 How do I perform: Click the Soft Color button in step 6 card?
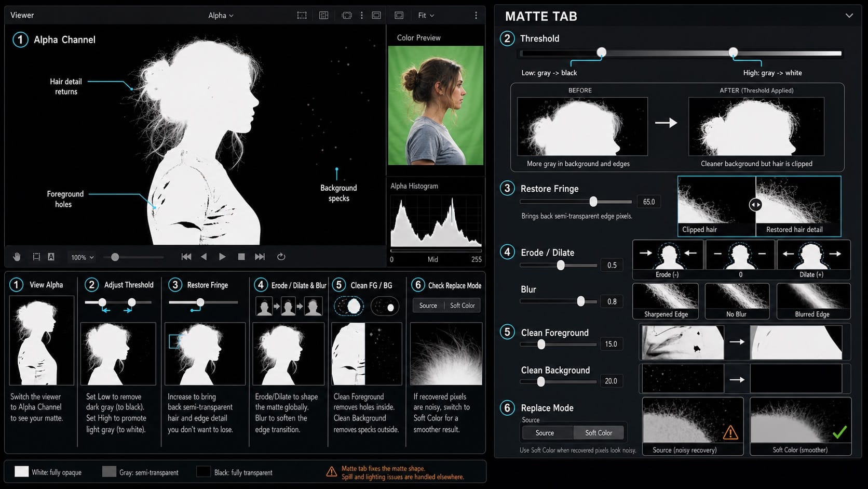pos(462,306)
